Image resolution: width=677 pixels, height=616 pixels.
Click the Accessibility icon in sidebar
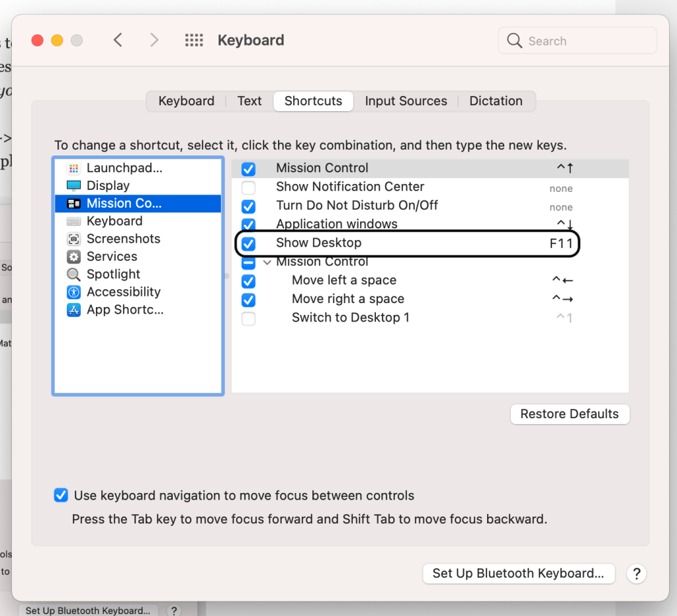pos(74,292)
